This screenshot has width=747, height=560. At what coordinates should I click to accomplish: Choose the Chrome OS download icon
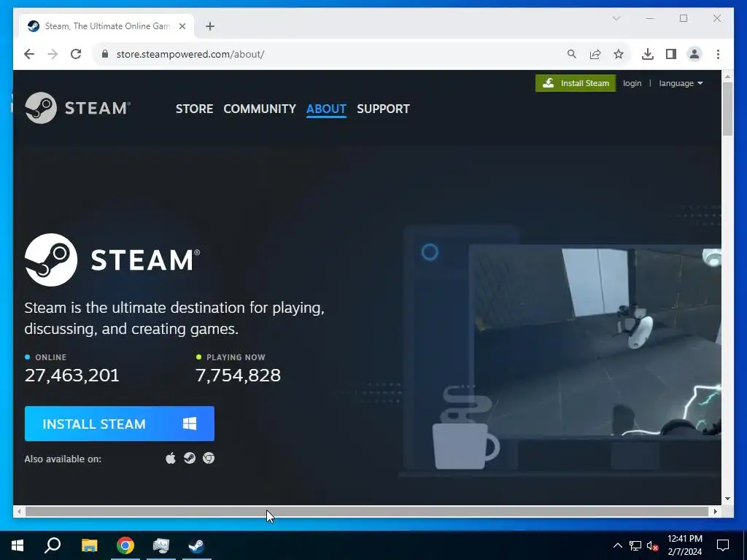point(209,458)
